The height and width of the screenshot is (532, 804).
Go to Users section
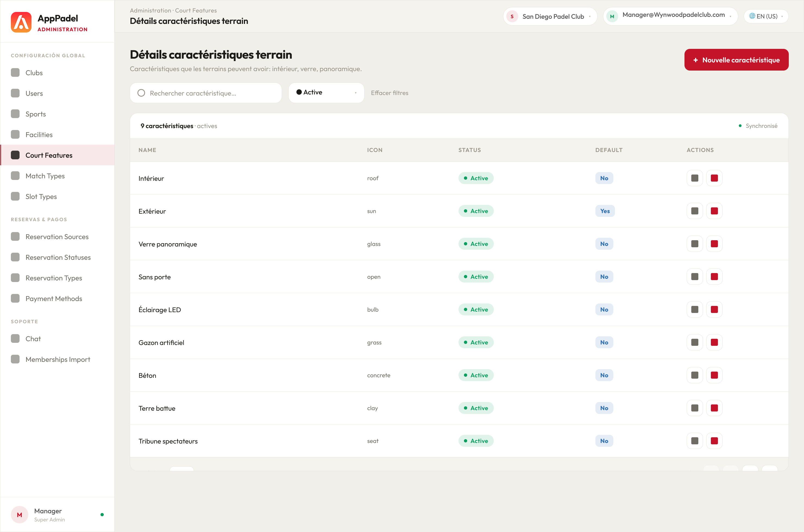(57, 93)
